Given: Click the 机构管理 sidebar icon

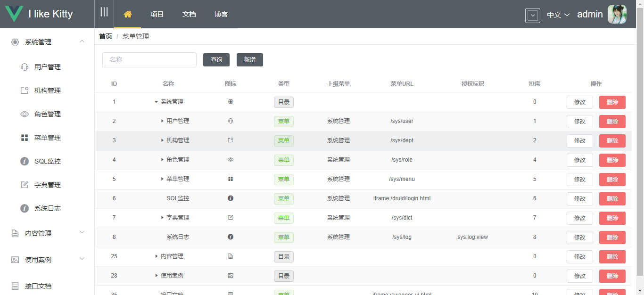Looking at the screenshot, I should 25,90.
